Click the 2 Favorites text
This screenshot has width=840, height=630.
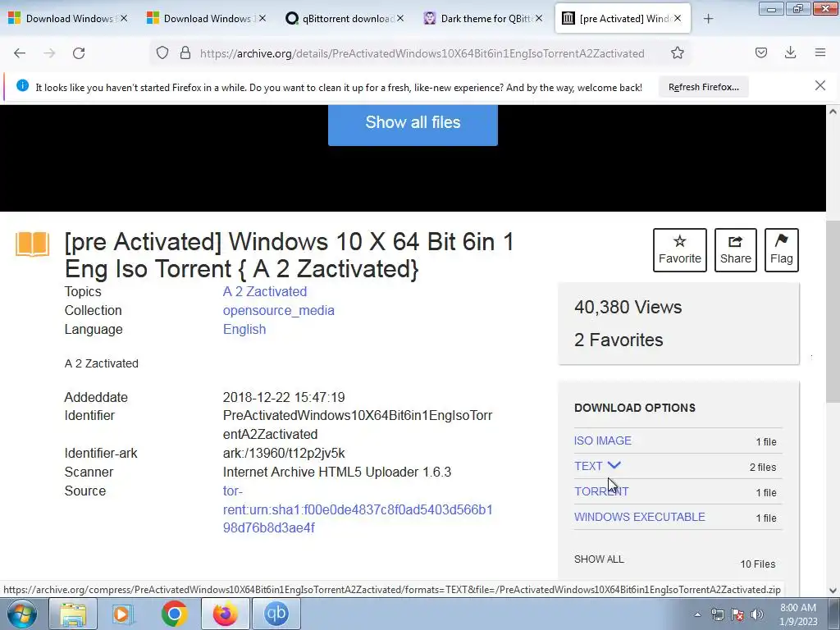(x=619, y=340)
